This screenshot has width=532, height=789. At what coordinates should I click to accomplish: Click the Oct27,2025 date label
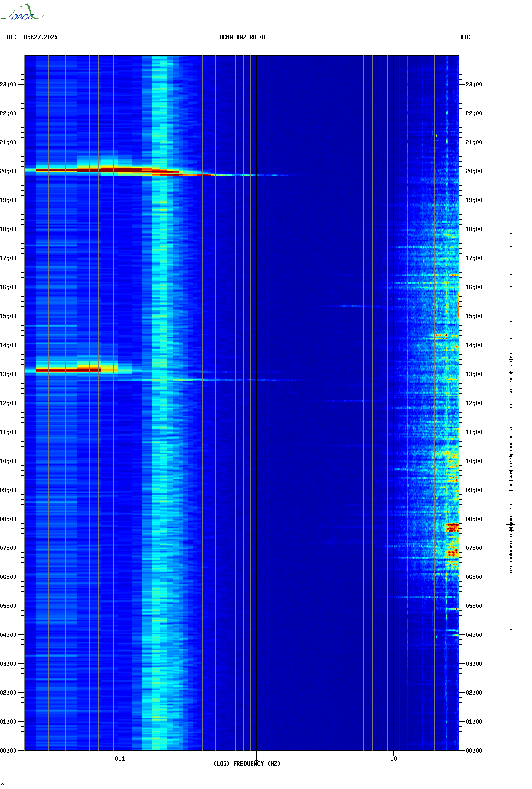[41, 37]
